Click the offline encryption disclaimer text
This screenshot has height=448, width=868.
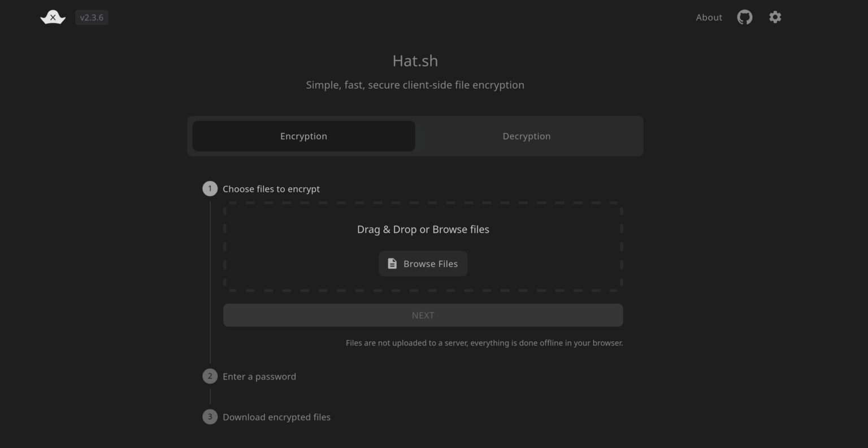(x=484, y=343)
